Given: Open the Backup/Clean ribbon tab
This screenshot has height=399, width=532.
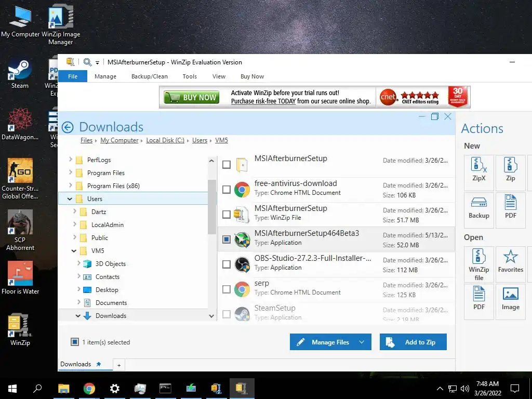Looking at the screenshot, I should pos(150,76).
